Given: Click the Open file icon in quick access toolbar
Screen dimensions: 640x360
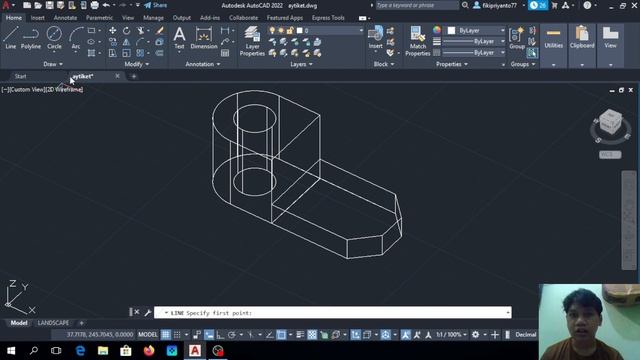Looking at the screenshot, I should pos(38,5).
